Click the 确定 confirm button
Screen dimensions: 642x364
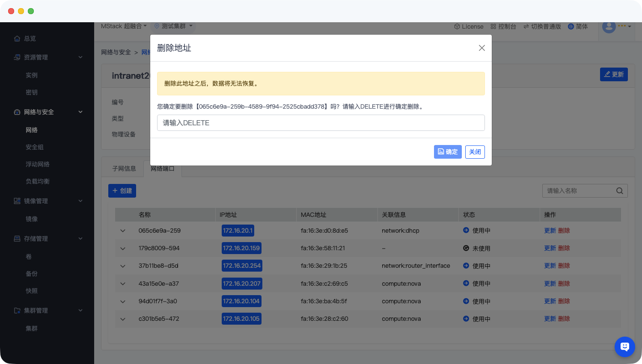(448, 152)
